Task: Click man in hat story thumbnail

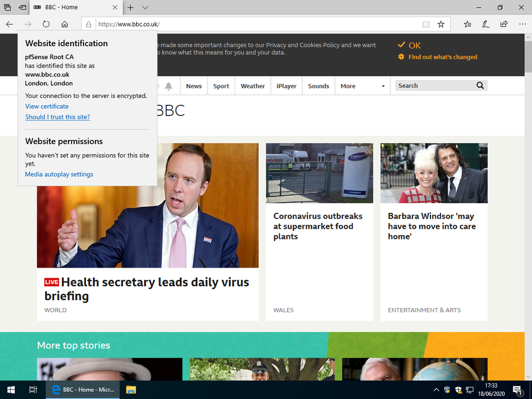Action: (110, 369)
